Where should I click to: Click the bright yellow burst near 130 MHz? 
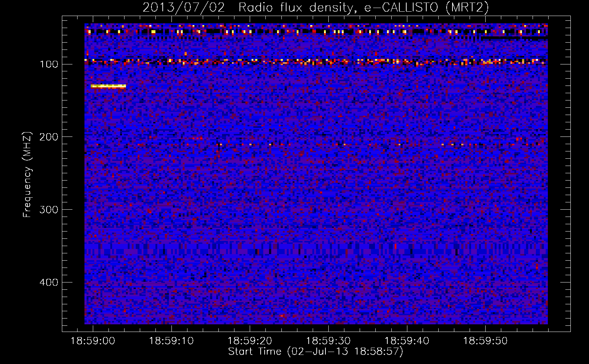108,86
